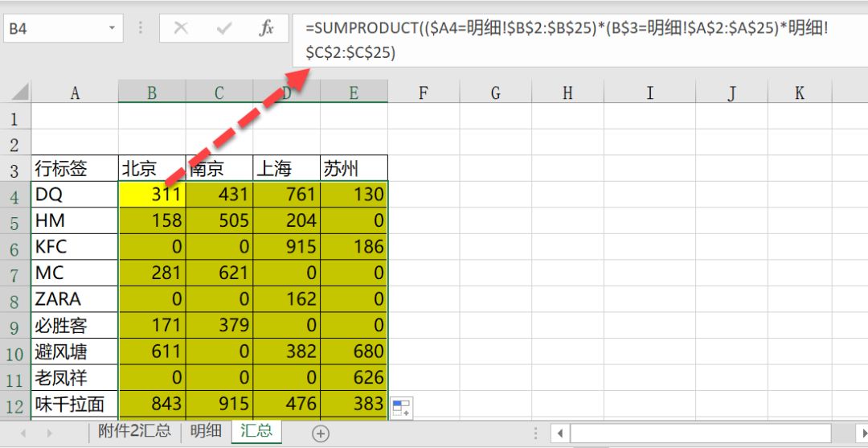
Task: Click the cell with value 680
Action: click(354, 351)
